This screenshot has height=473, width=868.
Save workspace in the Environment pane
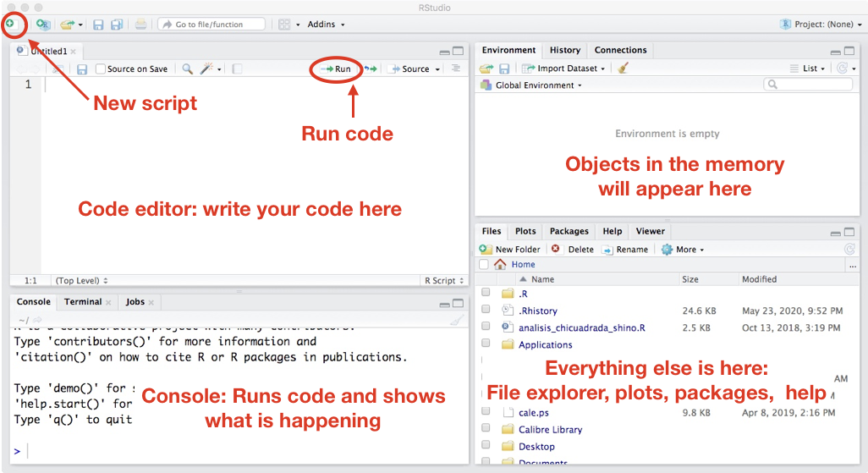point(503,69)
